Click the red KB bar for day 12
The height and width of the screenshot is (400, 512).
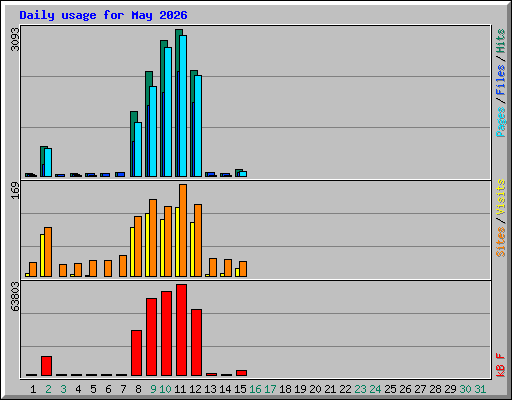(x=196, y=343)
